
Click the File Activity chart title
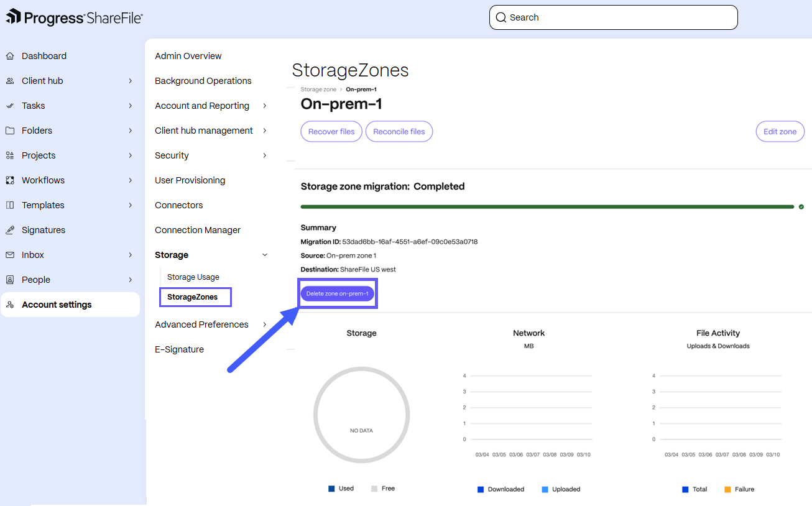pyautogui.click(x=718, y=333)
